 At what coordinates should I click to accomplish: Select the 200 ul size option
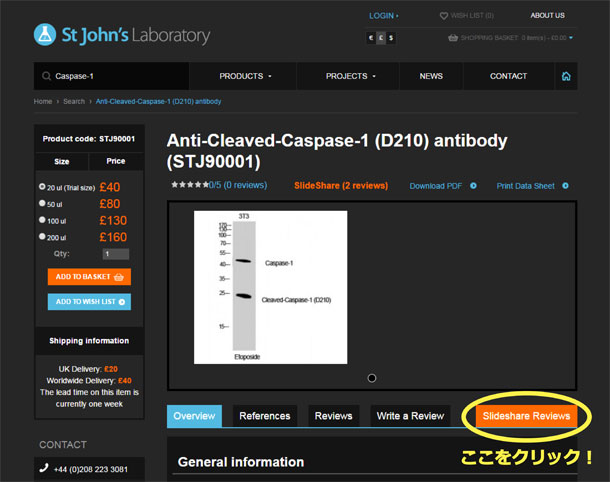pyautogui.click(x=42, y=236)
